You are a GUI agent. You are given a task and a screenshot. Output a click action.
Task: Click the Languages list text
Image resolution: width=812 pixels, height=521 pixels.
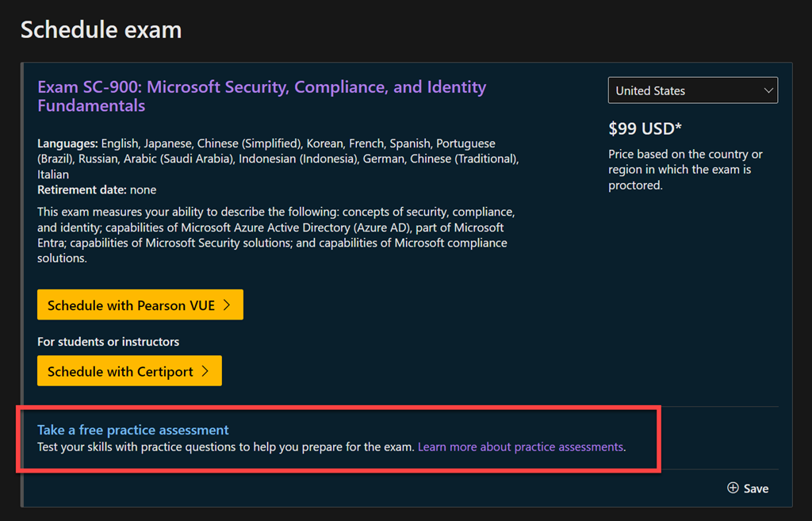click(278, 159)
